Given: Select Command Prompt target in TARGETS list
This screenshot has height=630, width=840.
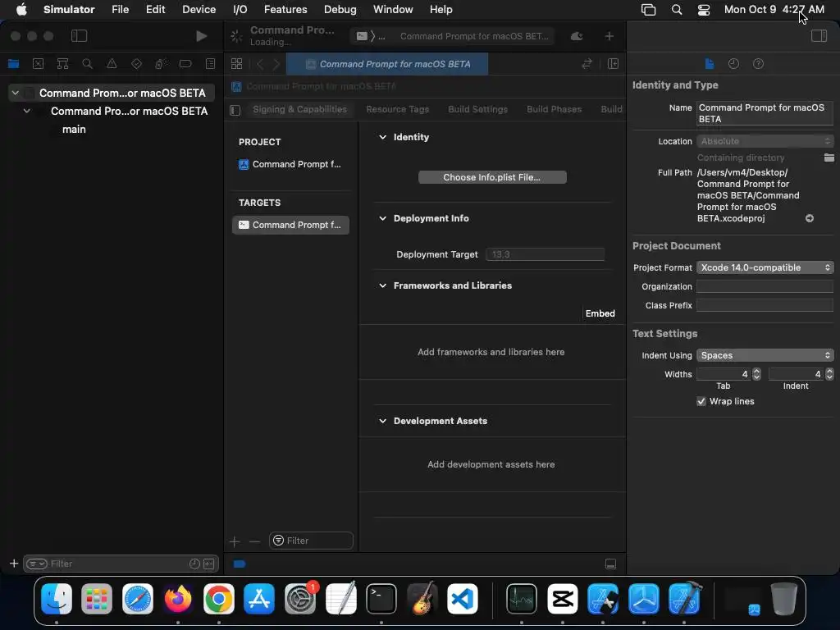Looking at the screenshot, I should click(290, 225).
